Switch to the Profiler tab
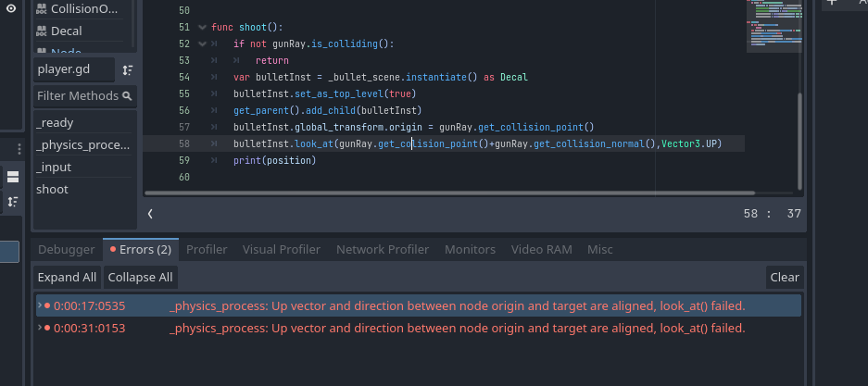This screenshot has width=868, height=386. point(207,249)
